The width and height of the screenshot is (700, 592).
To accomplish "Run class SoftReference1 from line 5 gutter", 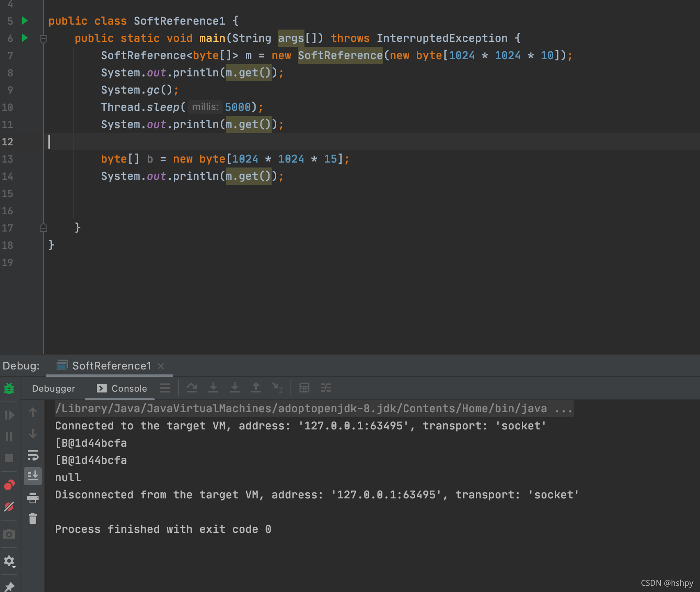I will 25,21.
